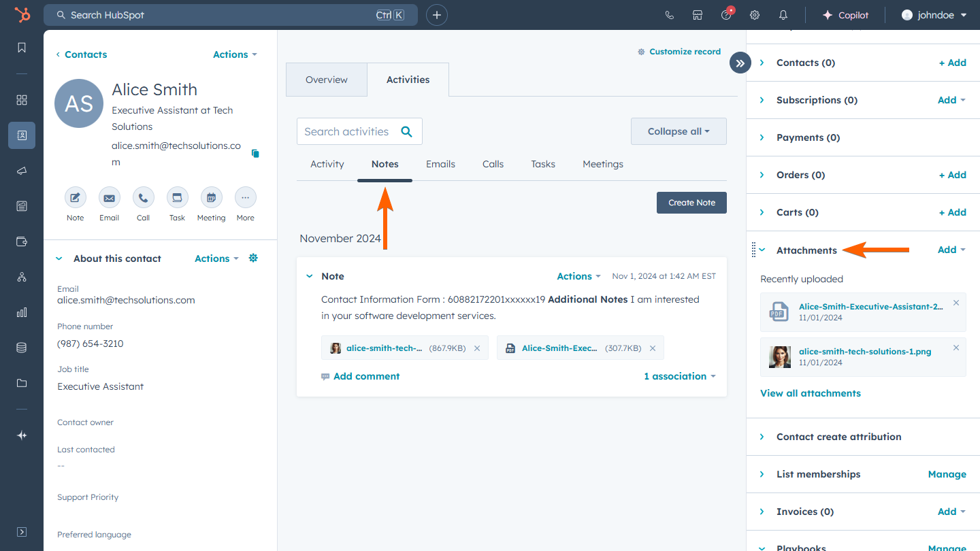
Task: Log a Call using the phone icon
Action: [x=144, y=198]
